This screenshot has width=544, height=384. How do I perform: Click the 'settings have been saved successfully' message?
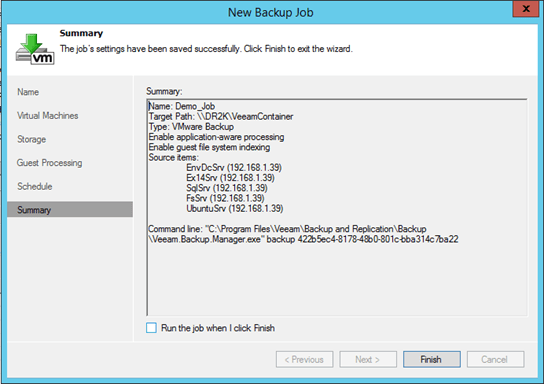click(206, 49)
